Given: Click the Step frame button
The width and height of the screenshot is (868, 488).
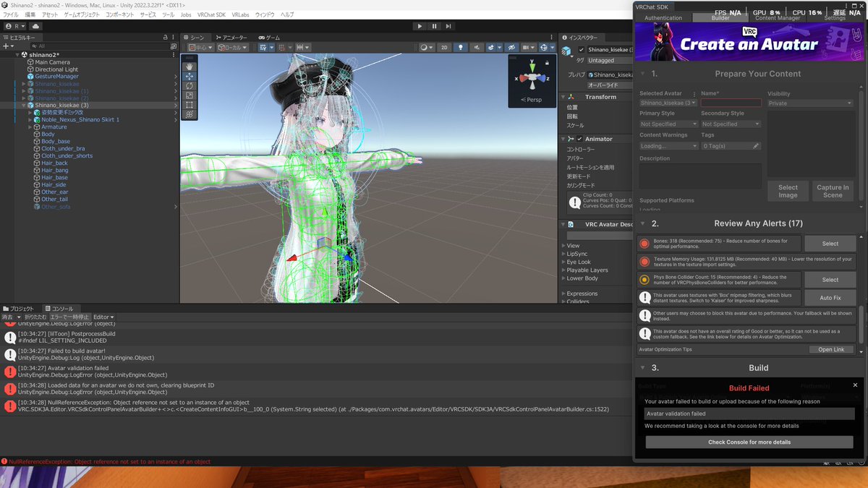Looking at the screenshot, I should 450,26.
